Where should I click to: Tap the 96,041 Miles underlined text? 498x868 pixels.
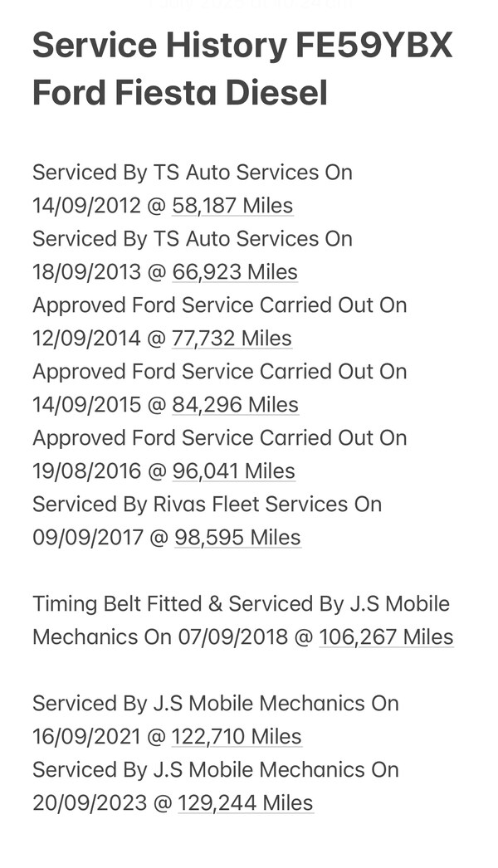point(233,471)
